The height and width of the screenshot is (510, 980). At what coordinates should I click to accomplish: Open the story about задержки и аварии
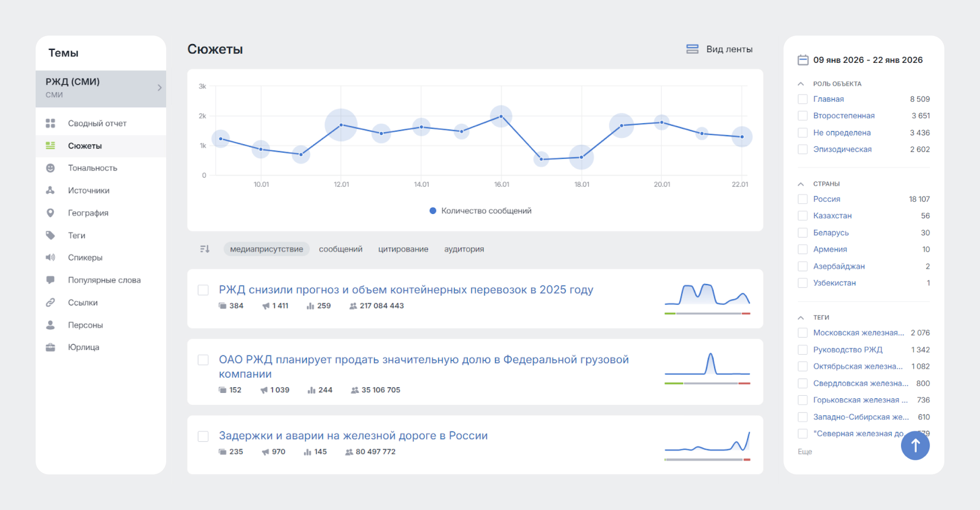[x=353, y=435]
